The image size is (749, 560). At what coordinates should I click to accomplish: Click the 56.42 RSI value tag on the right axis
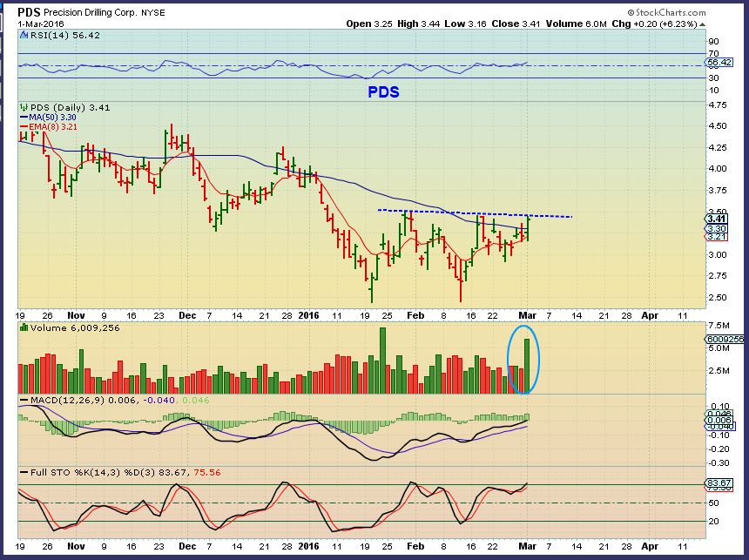pos(719,63)
